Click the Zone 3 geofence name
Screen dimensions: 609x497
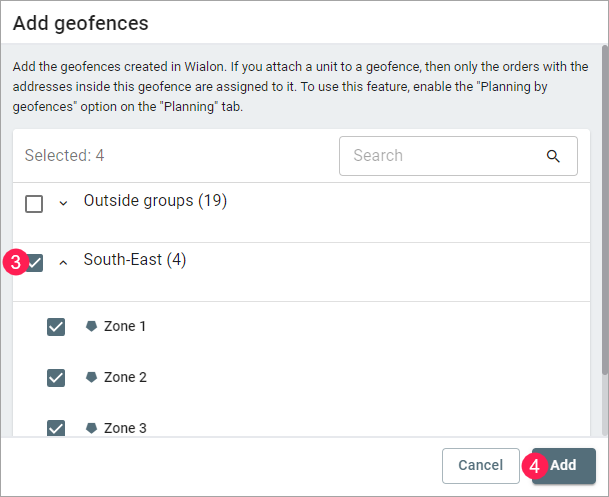coord(125,428)
